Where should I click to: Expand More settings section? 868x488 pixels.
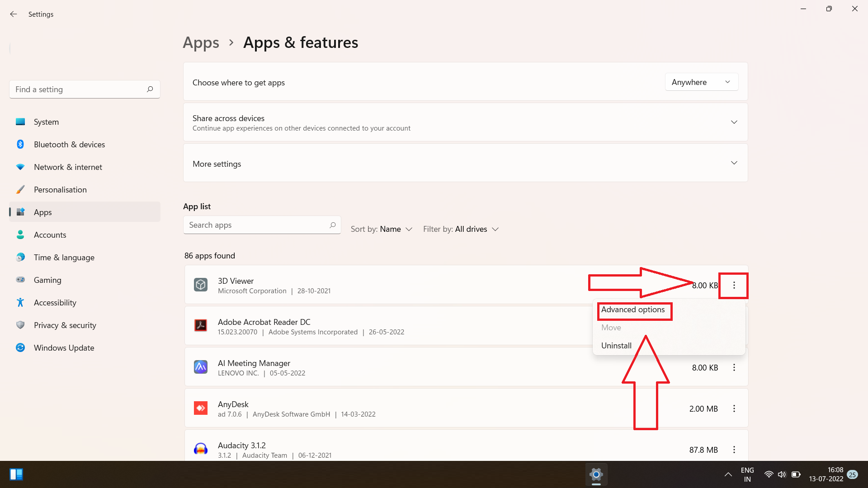point(734,163)
